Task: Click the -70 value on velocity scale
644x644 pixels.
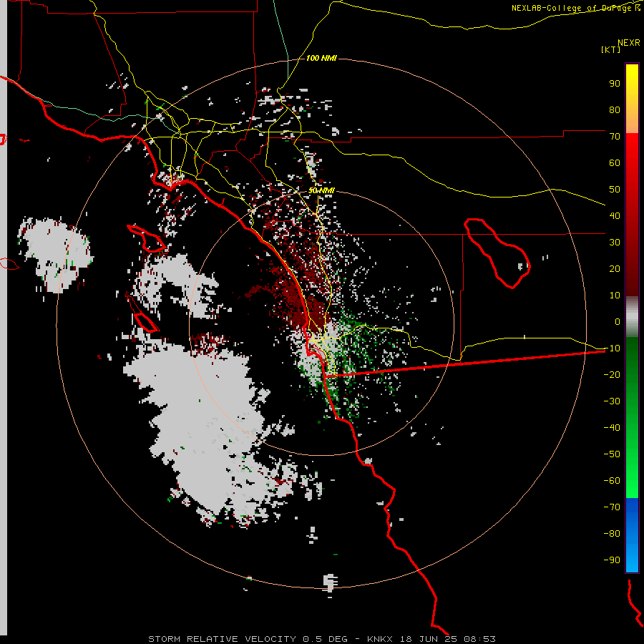Action: (x=612, y=507)
